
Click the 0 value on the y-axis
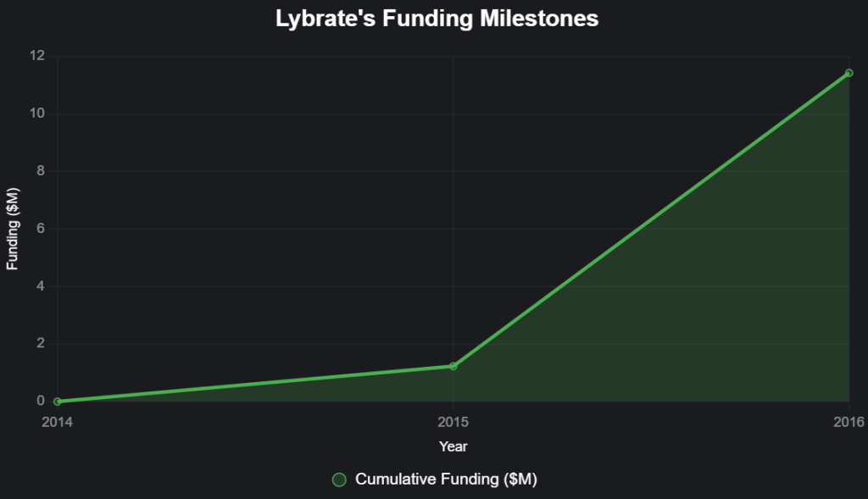[40, 401]
